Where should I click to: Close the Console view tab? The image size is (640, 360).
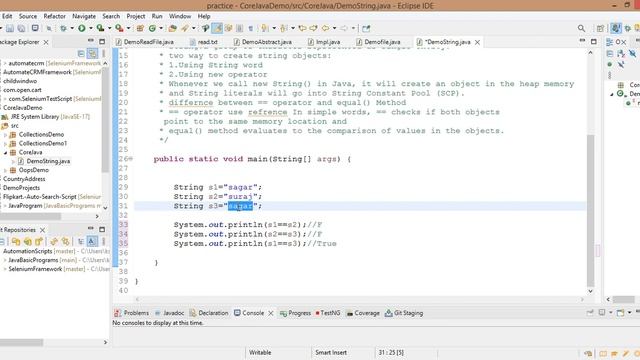271,313
